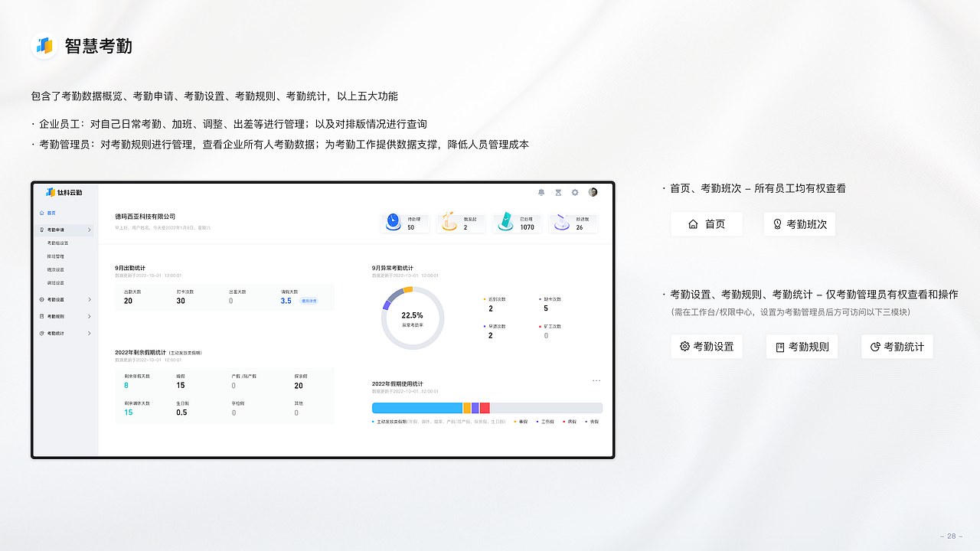
Task: Click the 病假 legend entry
Action: point(570,422)
